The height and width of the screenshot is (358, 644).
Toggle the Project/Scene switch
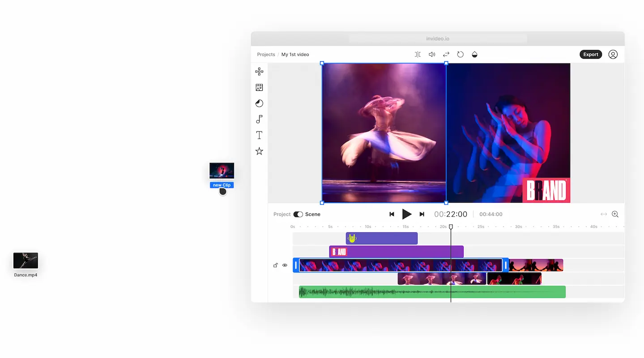pyautogui.click(x=298, y=214)
